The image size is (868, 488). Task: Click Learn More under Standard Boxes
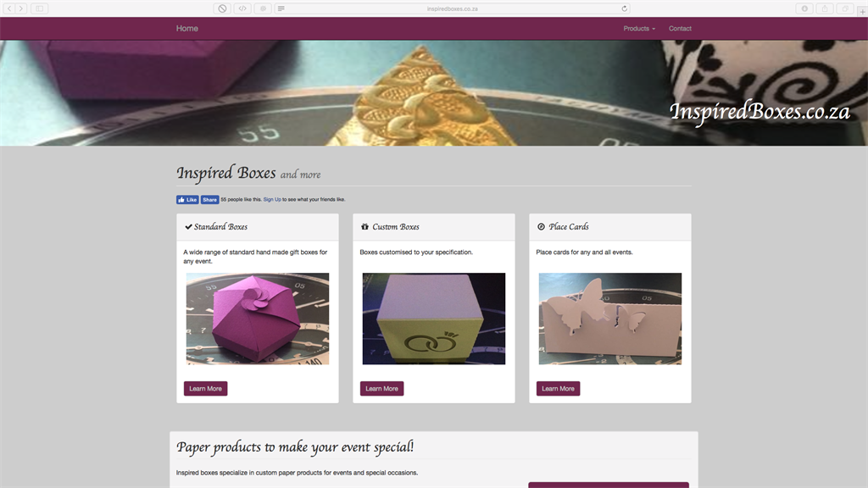[x=205, y=388]
